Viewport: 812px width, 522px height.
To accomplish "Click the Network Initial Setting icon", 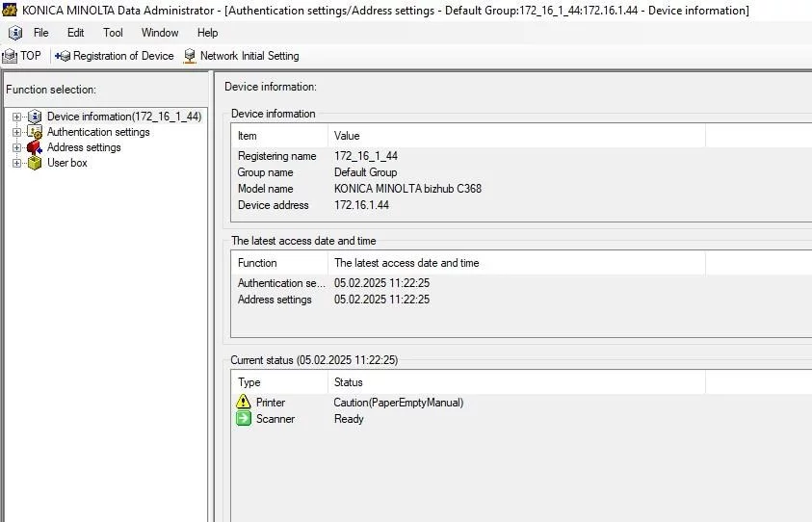I will (x=190, y=56).
